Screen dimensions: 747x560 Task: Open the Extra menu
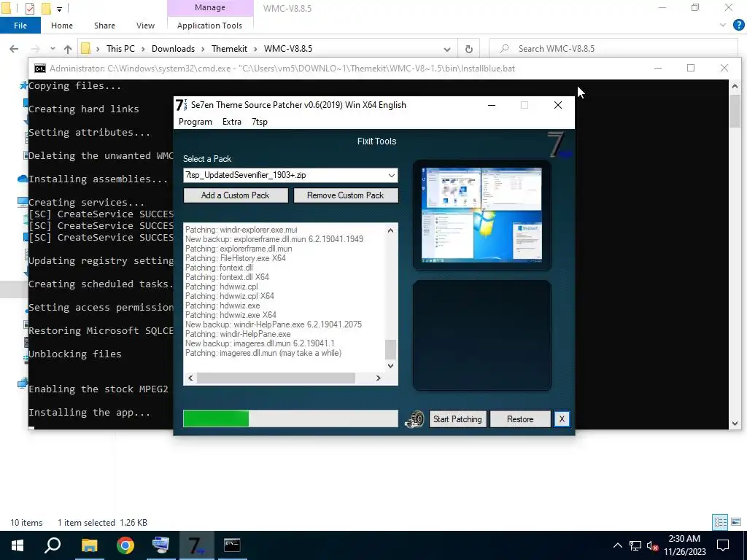point(232,122)
